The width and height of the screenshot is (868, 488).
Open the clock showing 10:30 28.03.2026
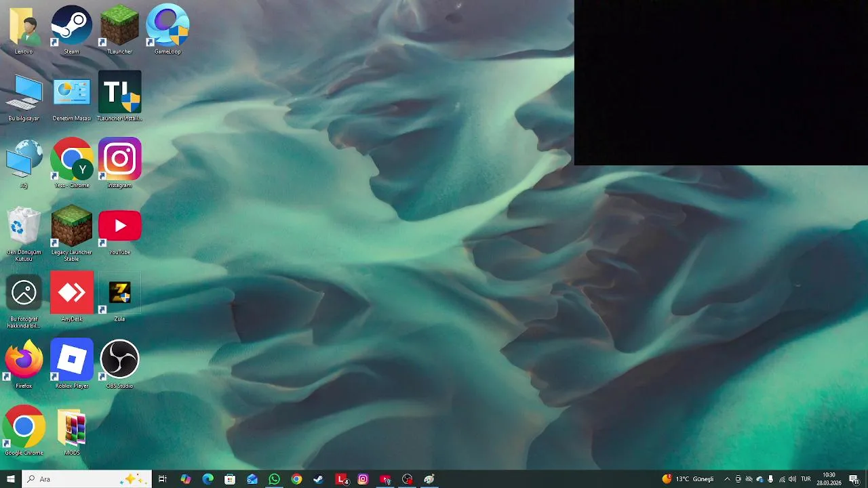click(829, 479)
